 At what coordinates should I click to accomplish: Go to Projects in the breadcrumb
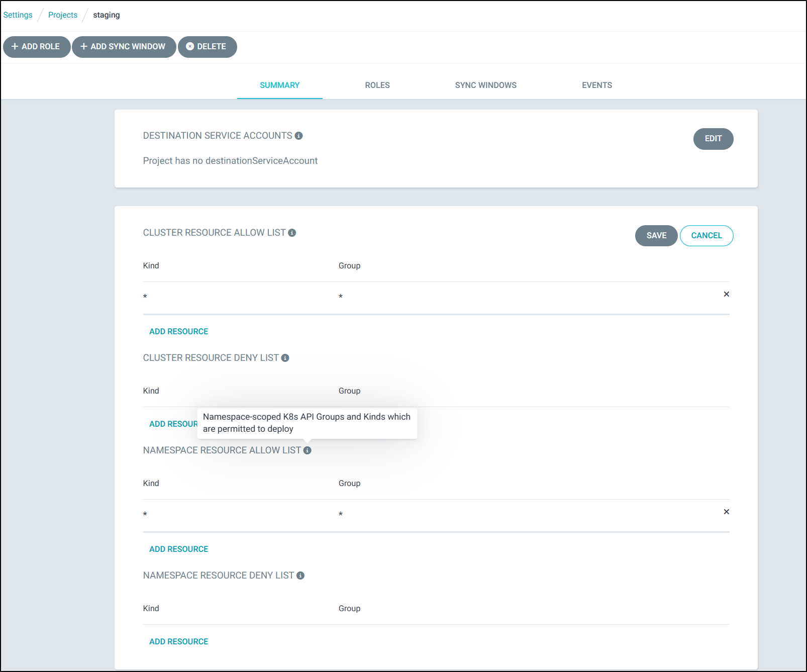[63, 15]
